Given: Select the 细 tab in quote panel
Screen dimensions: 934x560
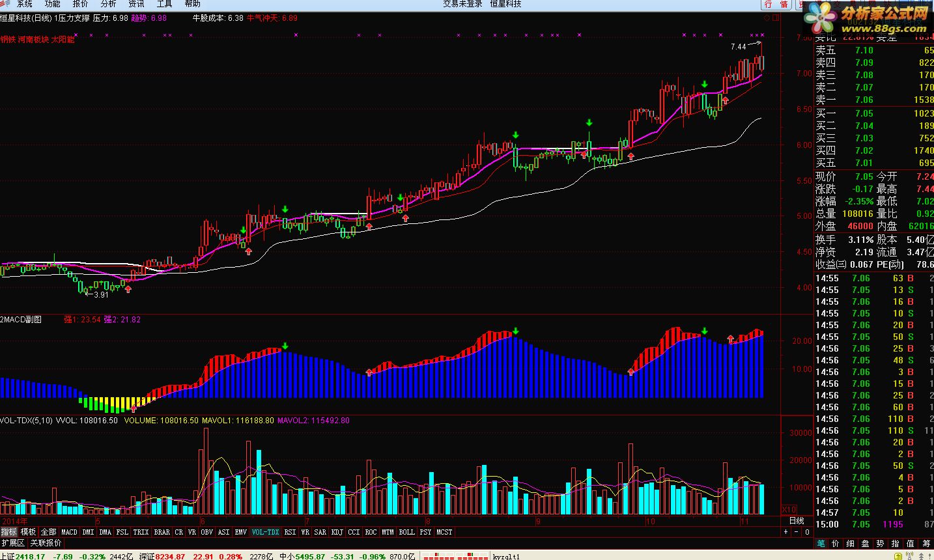Looking at the screenshot, I should click(x=851, y=543).
